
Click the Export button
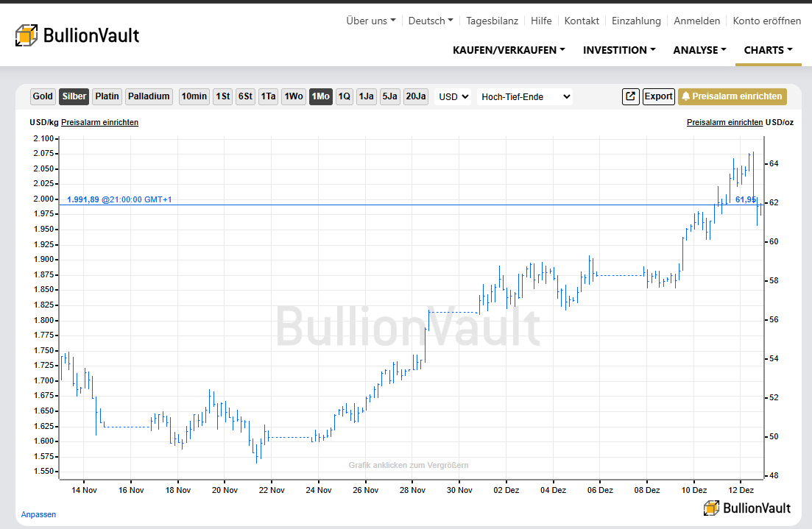(658, 96)
